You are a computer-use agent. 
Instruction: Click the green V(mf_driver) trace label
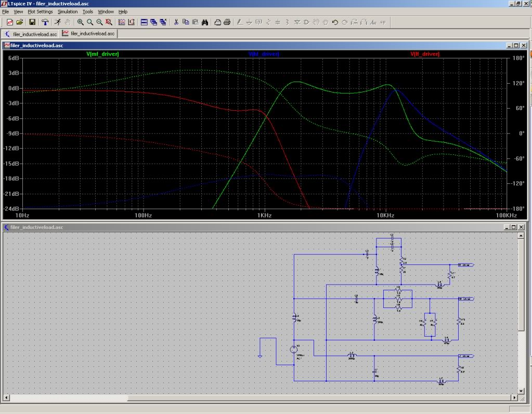click(x=102, y=54)
